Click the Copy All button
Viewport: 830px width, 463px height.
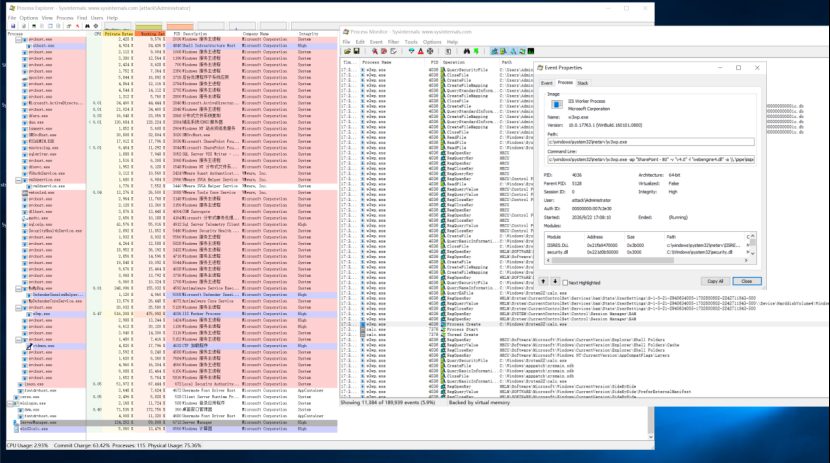(x=715, y=282)
